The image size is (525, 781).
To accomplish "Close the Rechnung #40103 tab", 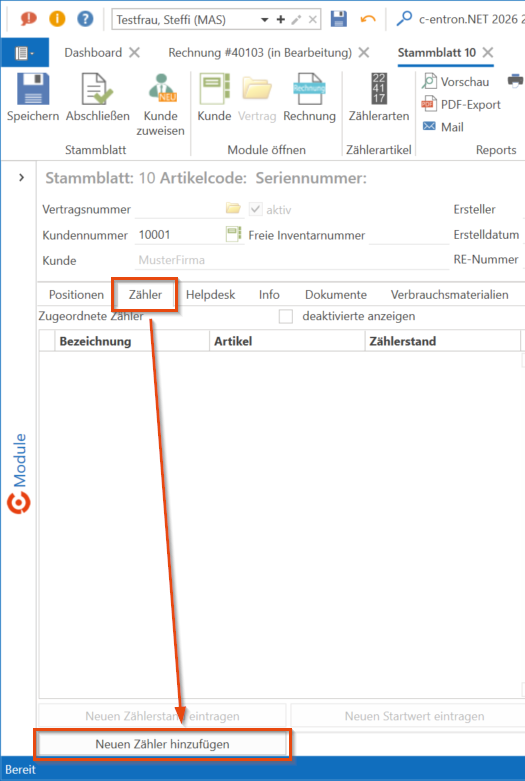I will [x=364, y=53].
